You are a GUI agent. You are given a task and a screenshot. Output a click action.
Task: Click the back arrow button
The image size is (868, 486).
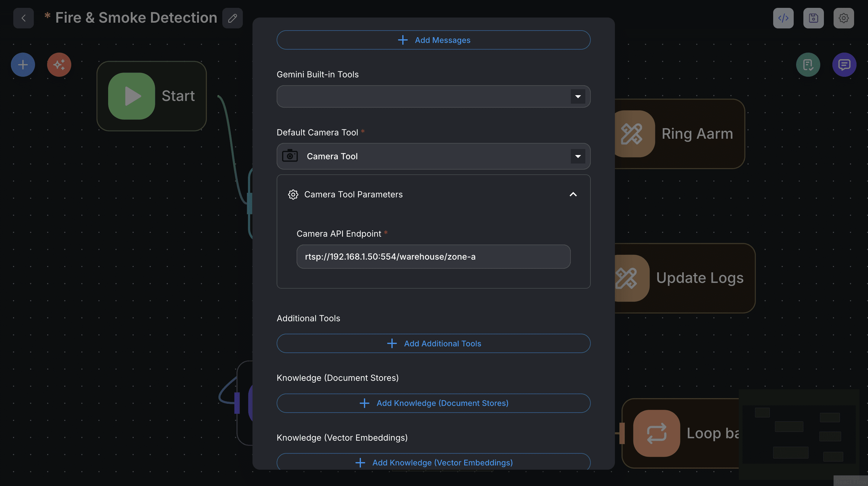tap(23, 18)
